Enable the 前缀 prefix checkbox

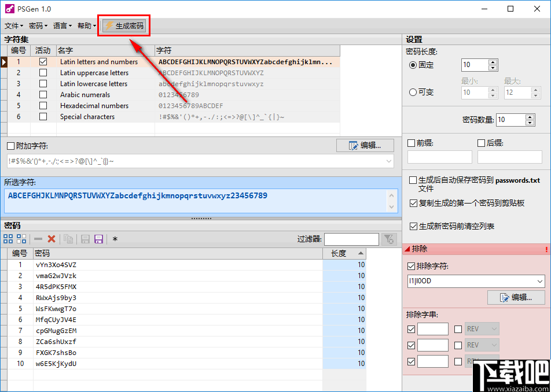click(412, 143)
